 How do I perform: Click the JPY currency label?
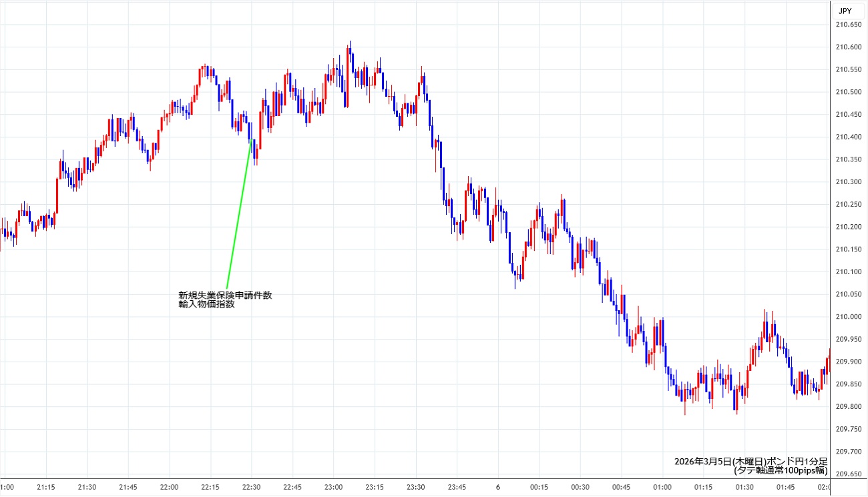(x=845, y=11)
